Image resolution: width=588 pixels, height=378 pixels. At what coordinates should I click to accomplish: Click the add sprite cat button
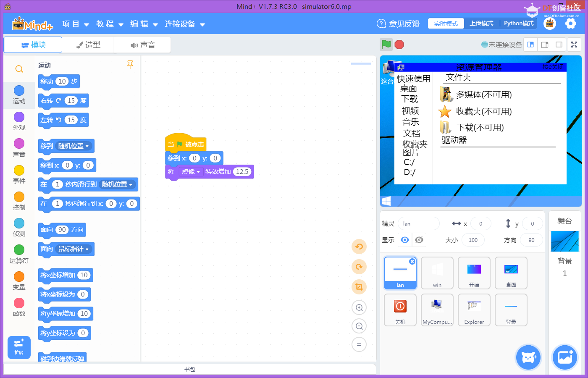528,357
